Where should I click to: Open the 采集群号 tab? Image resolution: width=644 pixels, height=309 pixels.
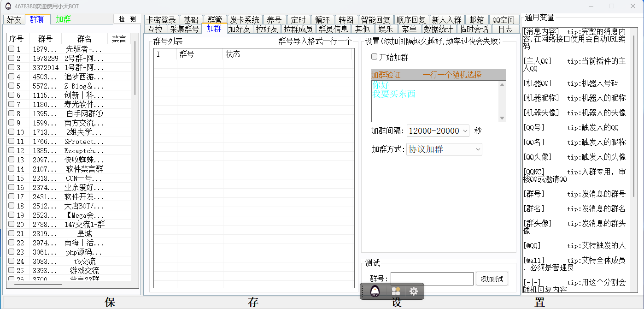click(x=184, y=29)
